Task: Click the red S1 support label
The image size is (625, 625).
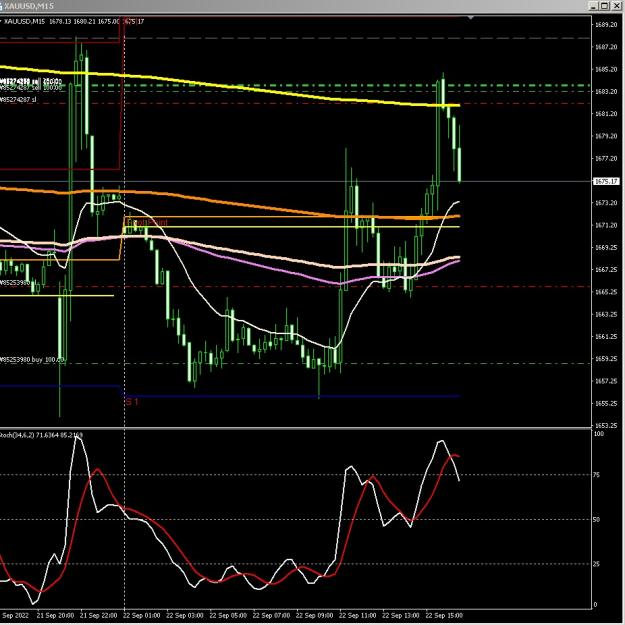Action: click(132, 401)
